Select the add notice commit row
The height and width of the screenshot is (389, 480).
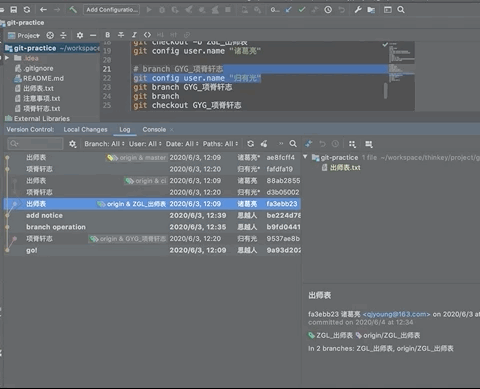[152, 215]
